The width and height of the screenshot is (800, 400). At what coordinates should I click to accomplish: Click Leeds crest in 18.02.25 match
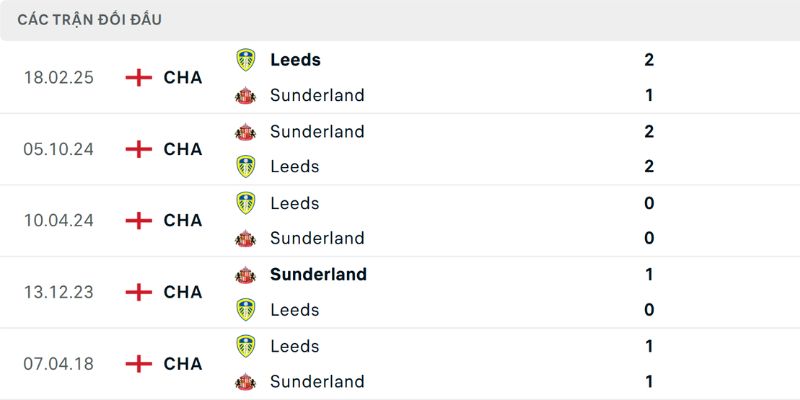pos(245,60)
